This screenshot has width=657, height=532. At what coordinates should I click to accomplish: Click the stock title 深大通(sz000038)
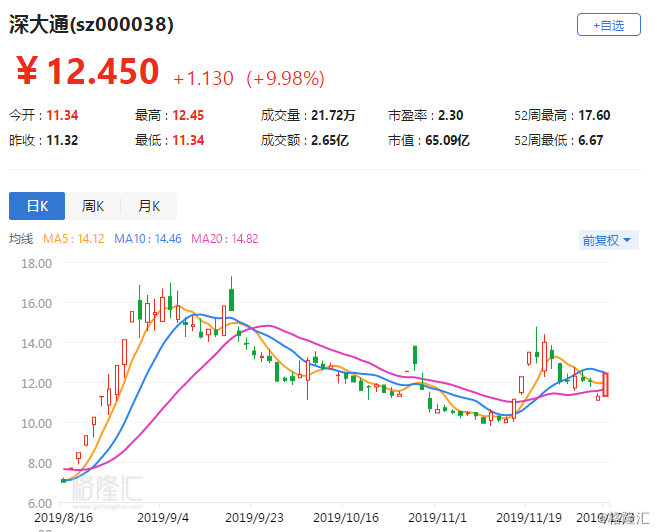click(x=91, y=24)
